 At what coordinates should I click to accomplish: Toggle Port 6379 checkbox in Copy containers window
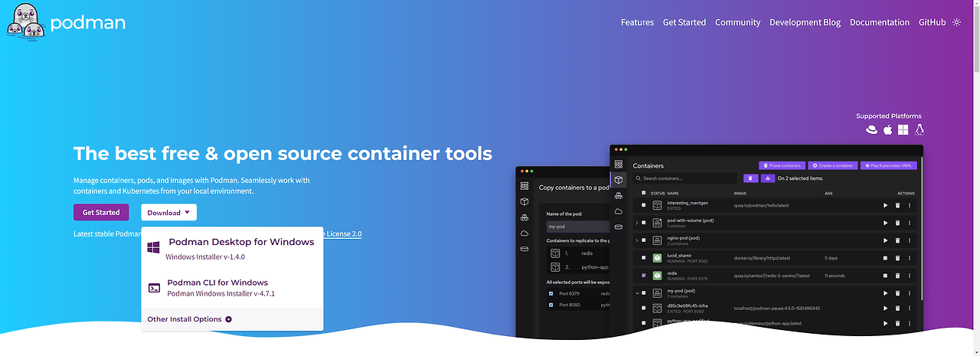click(x=550, y=293)
